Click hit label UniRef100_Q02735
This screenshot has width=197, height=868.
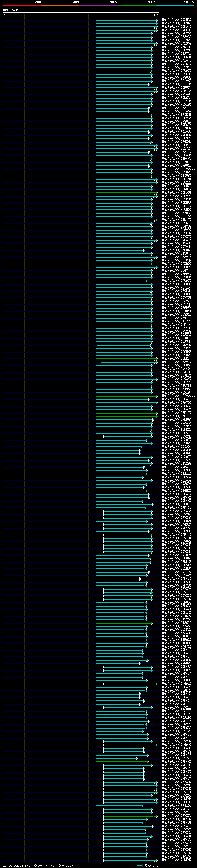point(177,84)
